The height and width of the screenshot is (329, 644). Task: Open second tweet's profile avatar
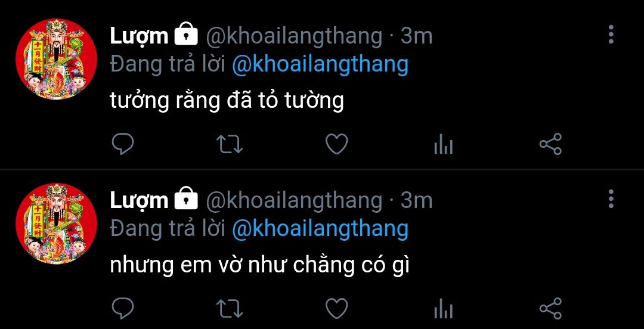[x=56, y=224]
